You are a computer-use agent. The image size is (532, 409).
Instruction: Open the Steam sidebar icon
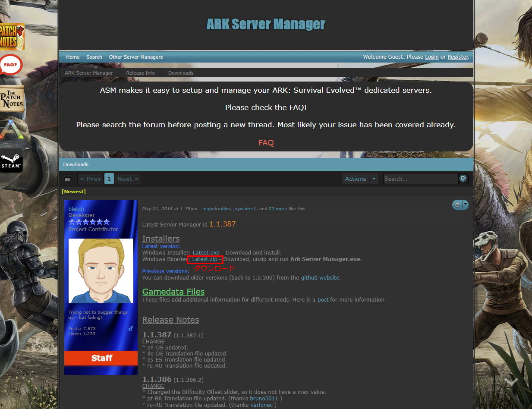[x=11, y=160]
